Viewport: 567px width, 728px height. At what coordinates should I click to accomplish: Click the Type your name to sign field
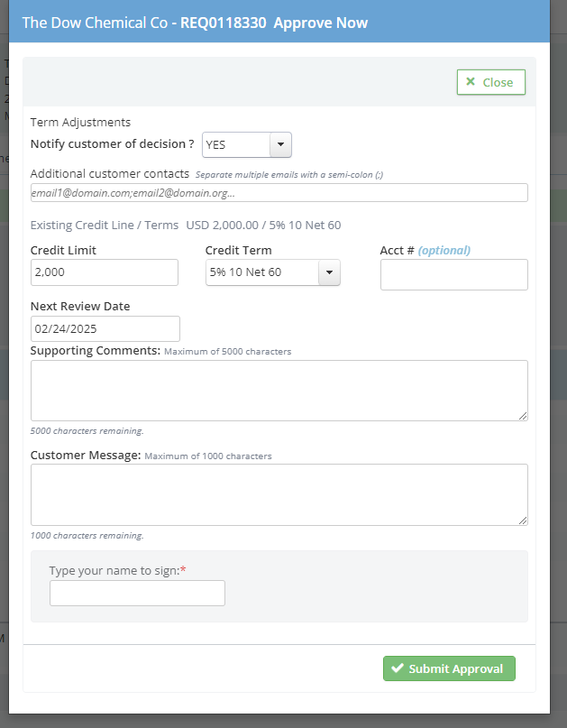(137, 593)
